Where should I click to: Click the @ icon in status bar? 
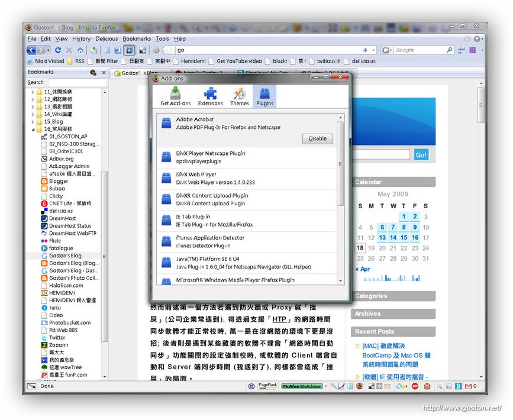pyautogui.click(x=251, y=386)
